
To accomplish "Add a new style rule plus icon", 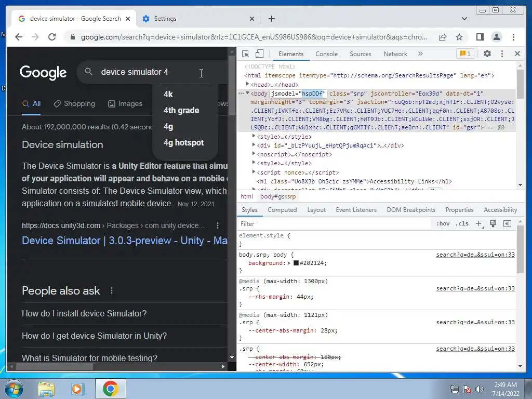I will pyautogui.click(x=478, y=223).
